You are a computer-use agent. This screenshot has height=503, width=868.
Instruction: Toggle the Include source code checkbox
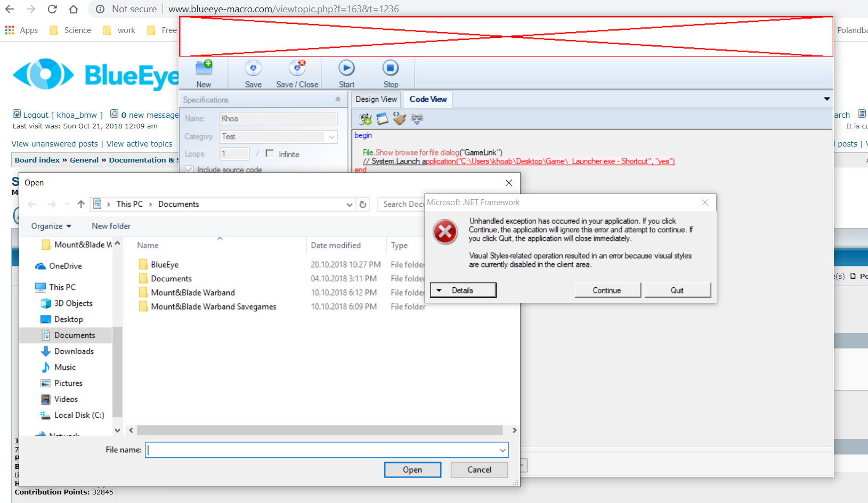click(189, 169)
